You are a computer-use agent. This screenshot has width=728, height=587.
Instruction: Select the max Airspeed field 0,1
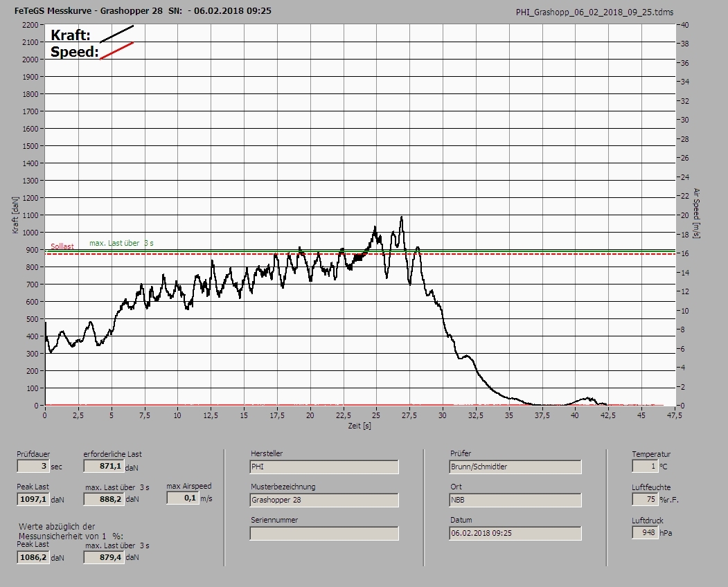tap(182, 498)
